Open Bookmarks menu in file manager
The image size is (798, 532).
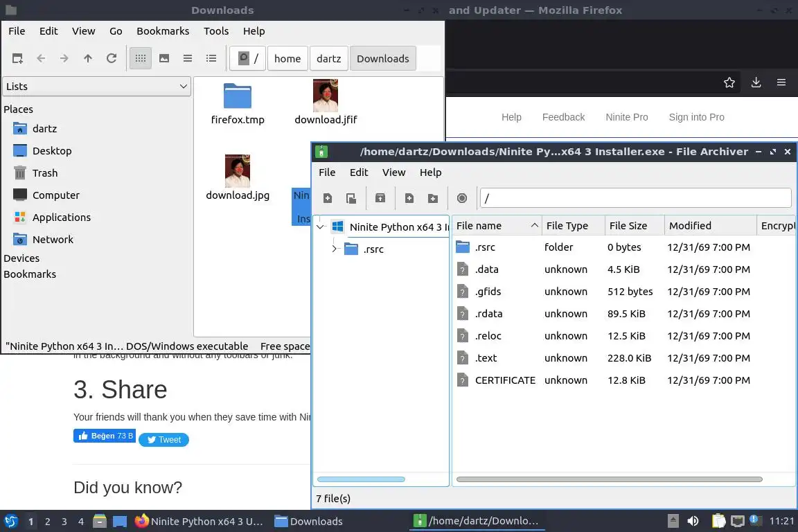click(163, 31)
